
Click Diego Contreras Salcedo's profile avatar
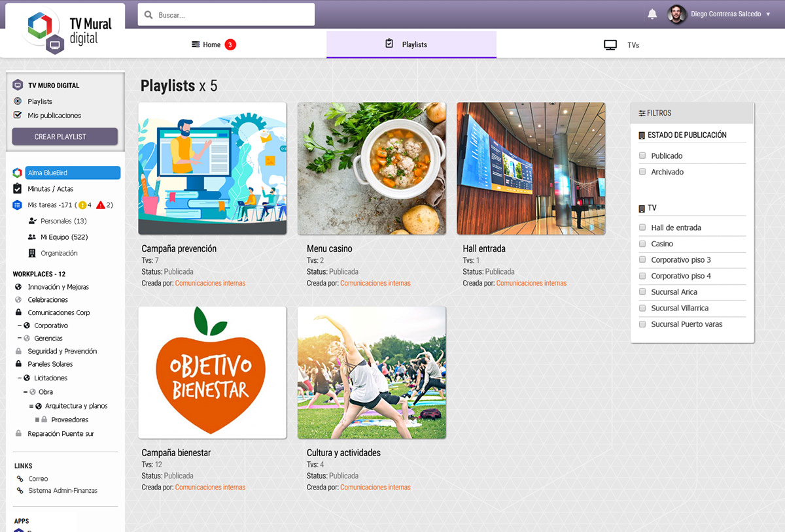[677, 14]
